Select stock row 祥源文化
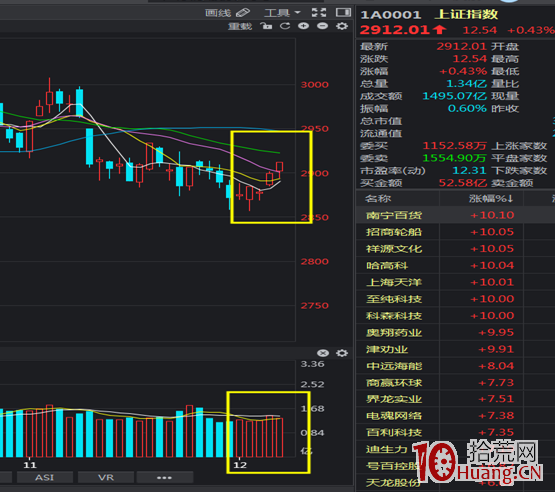This screenshot has width=555, height=492. point(455,249)
